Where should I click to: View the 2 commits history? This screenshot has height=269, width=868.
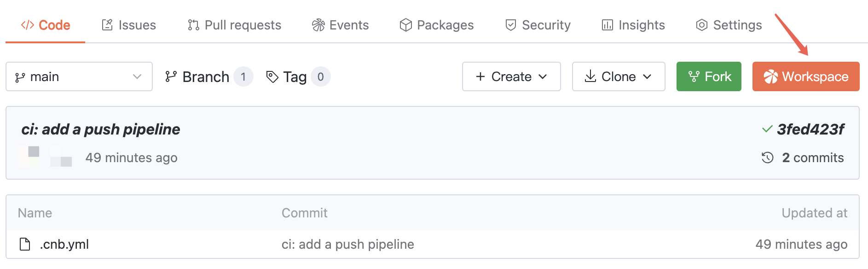click(812, 158)
